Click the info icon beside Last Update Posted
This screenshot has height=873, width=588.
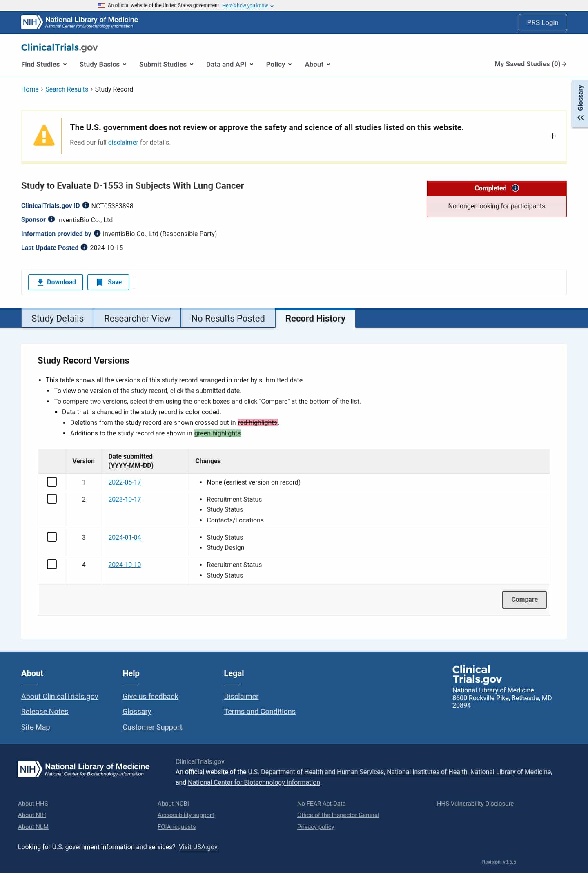84,247
